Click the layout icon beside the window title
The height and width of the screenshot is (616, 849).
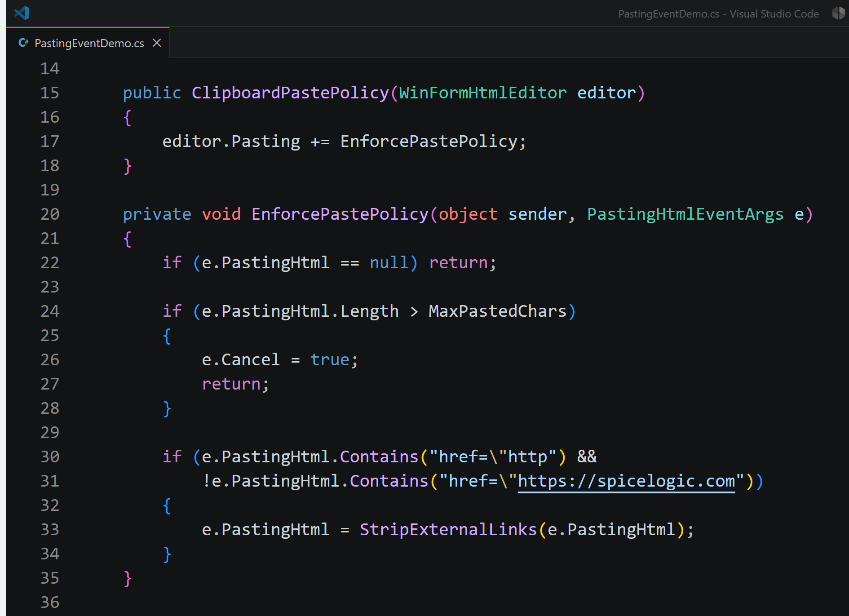[x=838, y=13]
